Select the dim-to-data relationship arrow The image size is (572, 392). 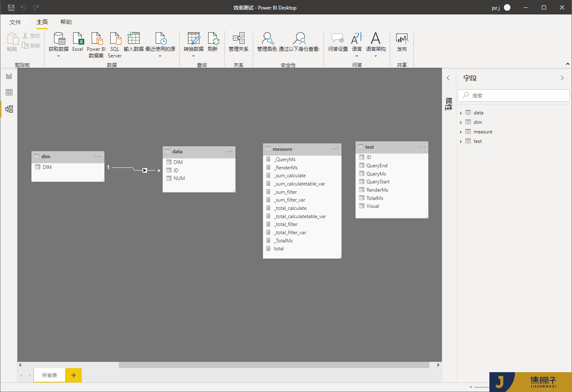(x=145, y=170)
